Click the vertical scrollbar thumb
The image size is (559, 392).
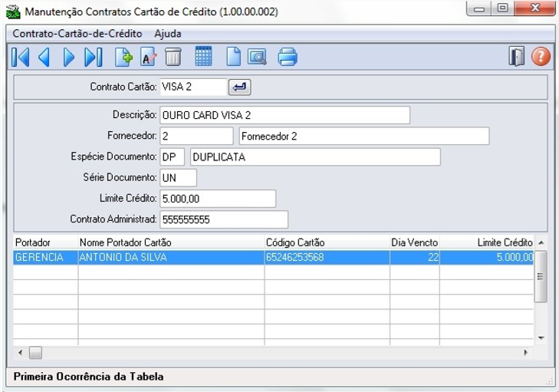(x=541, y=276)
